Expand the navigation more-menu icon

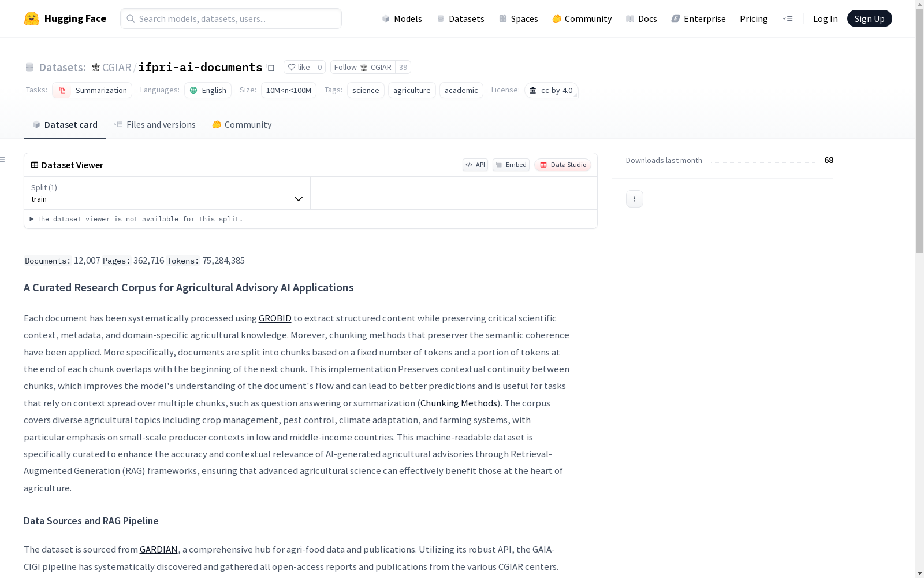point(787,18)
